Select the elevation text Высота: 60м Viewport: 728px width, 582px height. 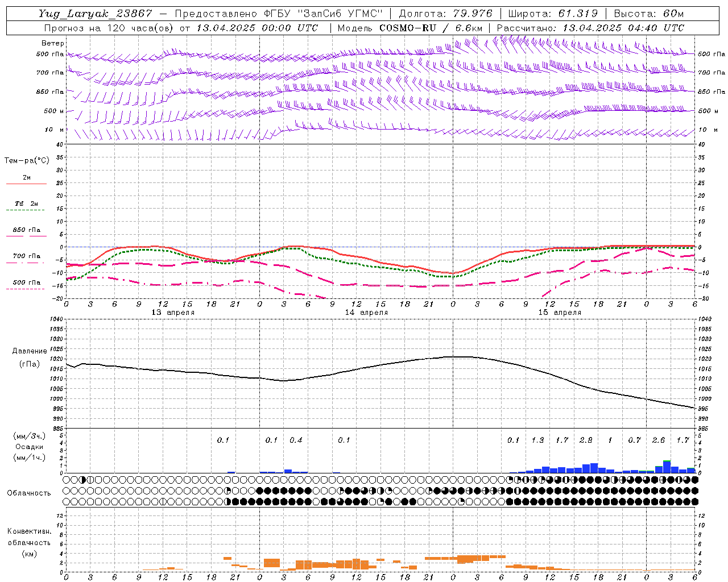[x=648, y=14]
